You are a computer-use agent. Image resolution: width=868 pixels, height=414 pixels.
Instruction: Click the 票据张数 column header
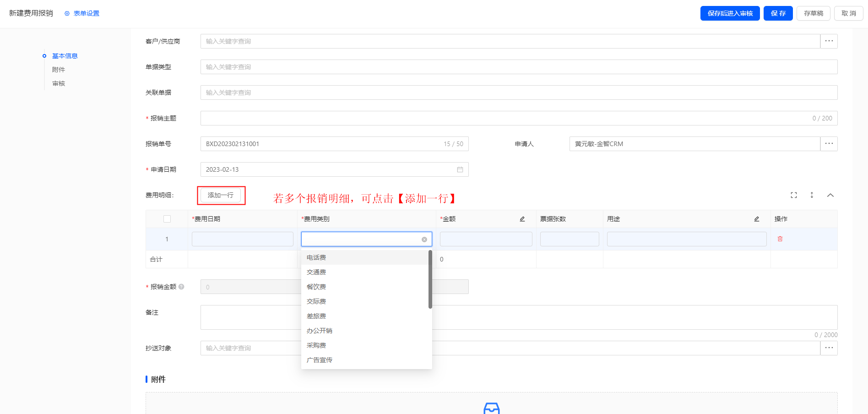coord(570,219)
